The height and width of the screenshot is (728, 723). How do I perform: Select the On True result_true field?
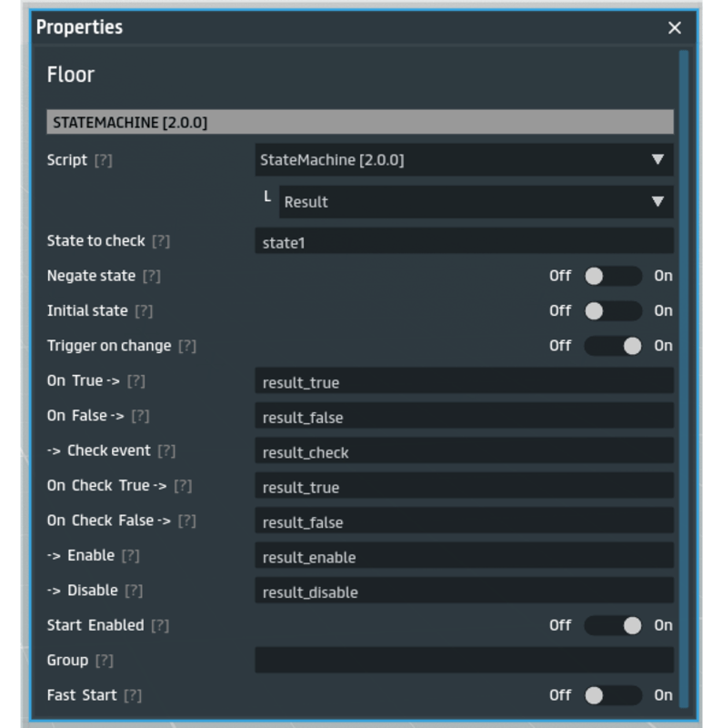click(464, 382)
